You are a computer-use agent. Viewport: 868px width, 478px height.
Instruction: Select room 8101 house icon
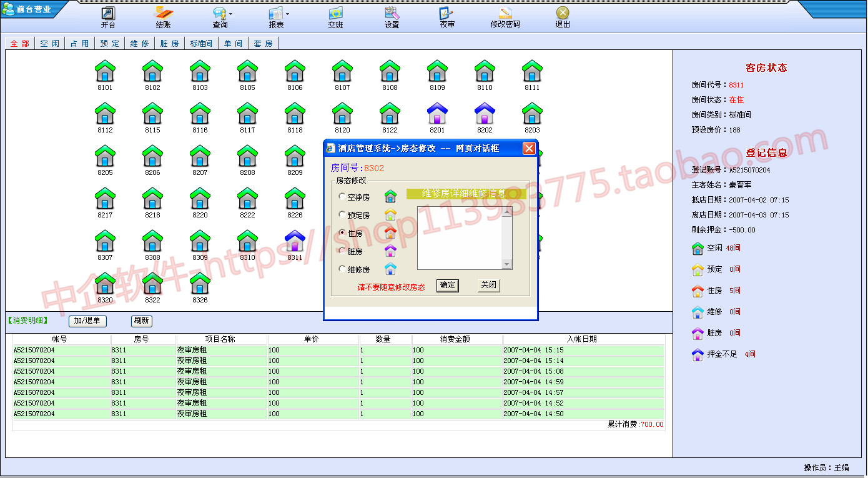(x=105, y=71)
